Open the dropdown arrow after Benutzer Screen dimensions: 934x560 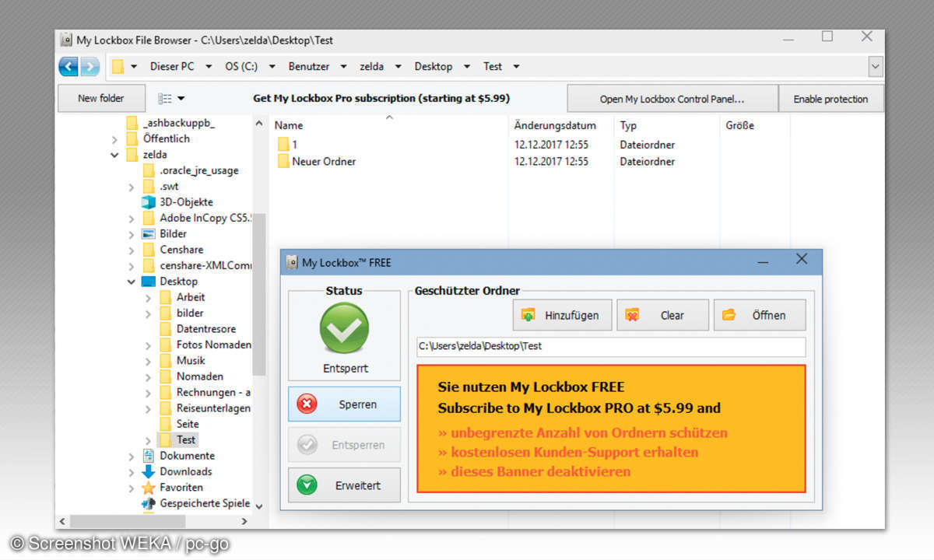343,67
